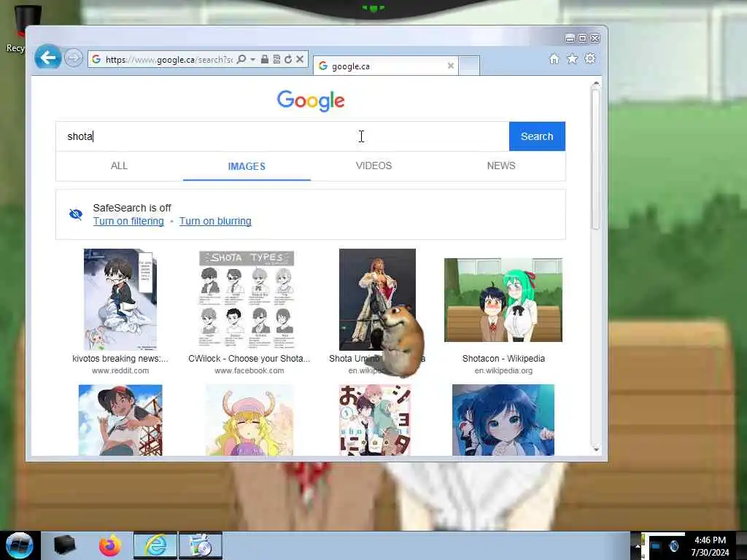Screen dimensions: 747x560
Task: Open the clock showing 4:46 PM
Action: pyautogui.click(x=710, y=546)
